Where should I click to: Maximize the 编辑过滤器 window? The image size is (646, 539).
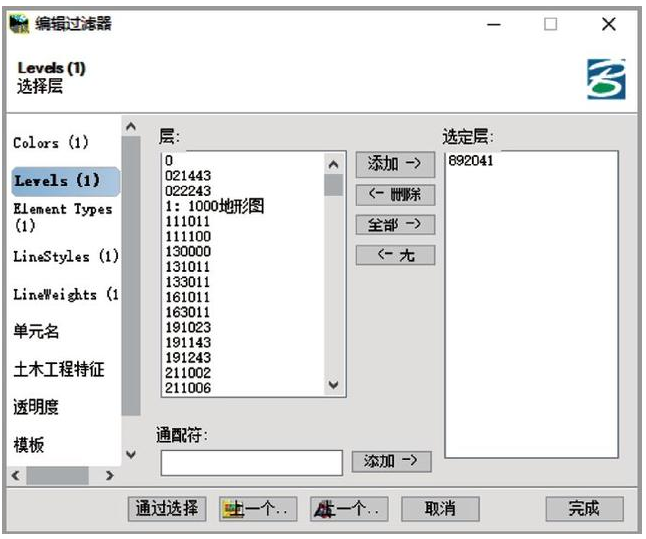(551, 24)
